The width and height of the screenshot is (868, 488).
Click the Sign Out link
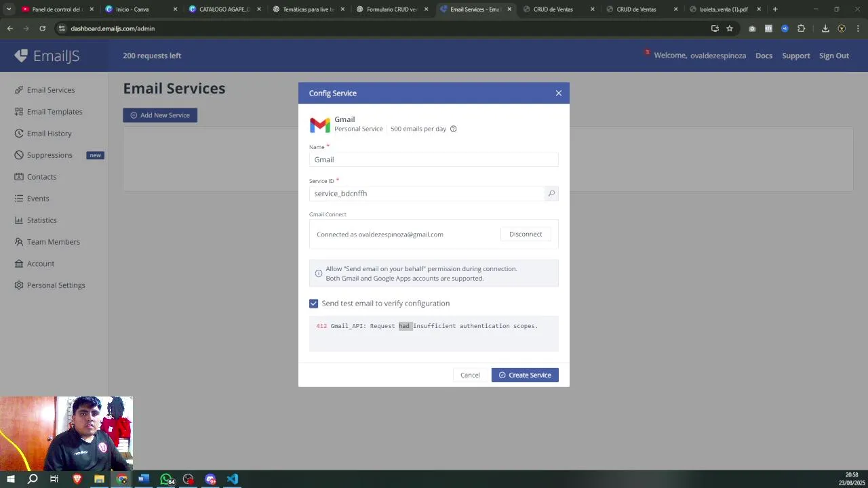(834, 56)
